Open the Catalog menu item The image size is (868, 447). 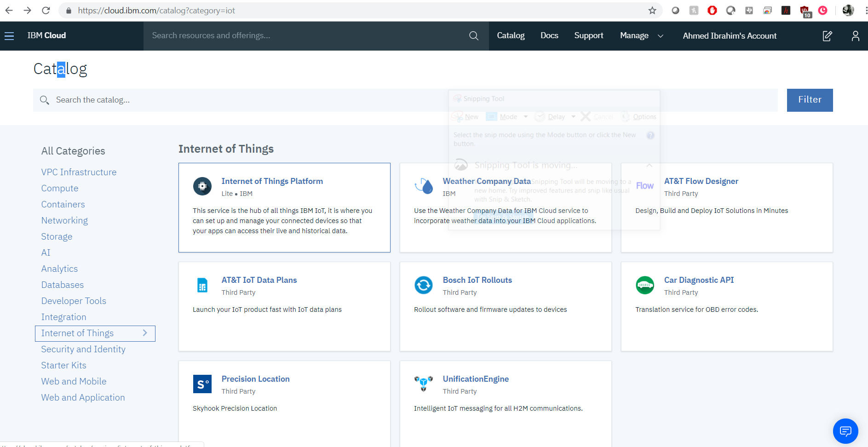click(511, 36)
